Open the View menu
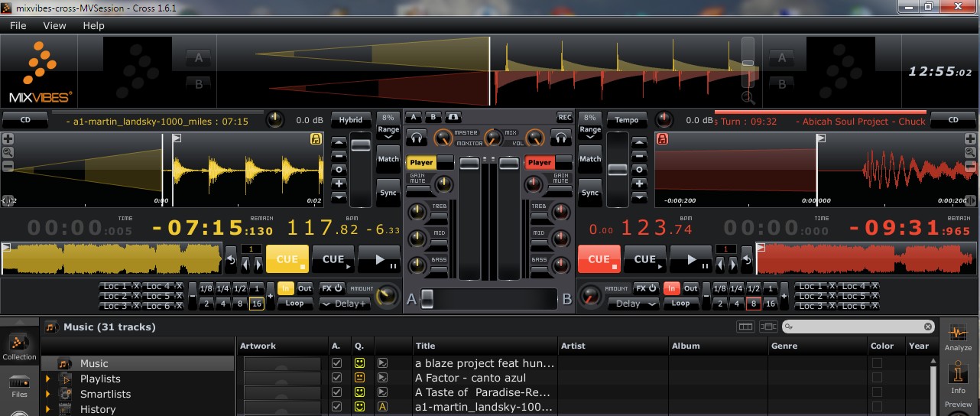 click(x=54, y=25)
